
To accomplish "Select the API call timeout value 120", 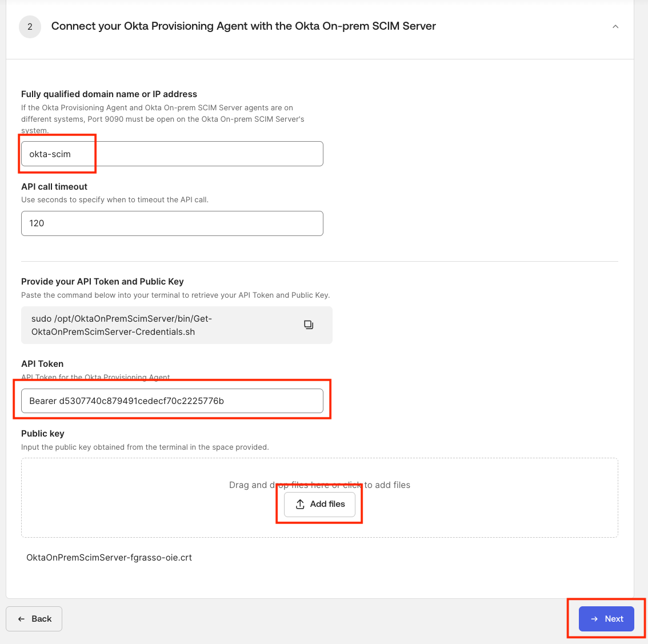I will (x=171, y=223).
